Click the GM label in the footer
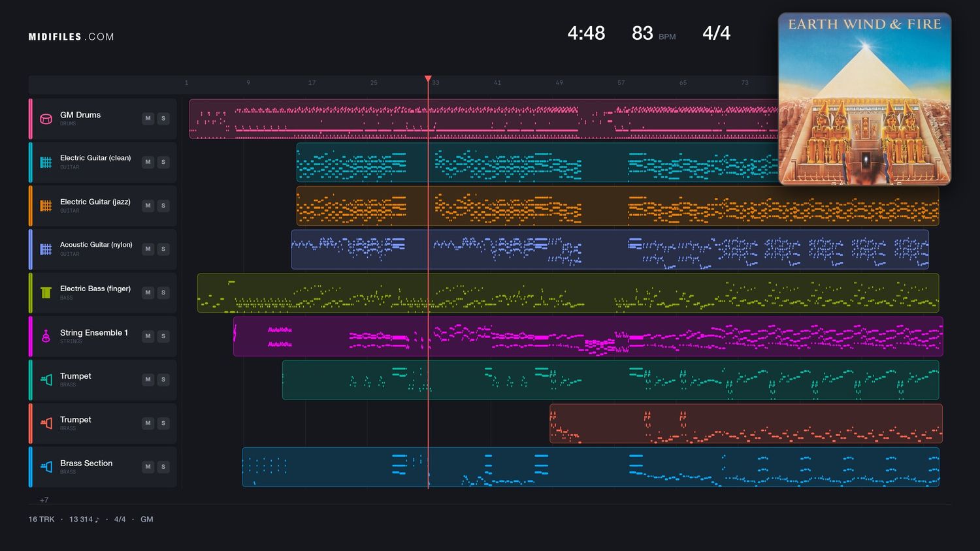The width and height of the screenshot is (980, 551). (147, 520)
